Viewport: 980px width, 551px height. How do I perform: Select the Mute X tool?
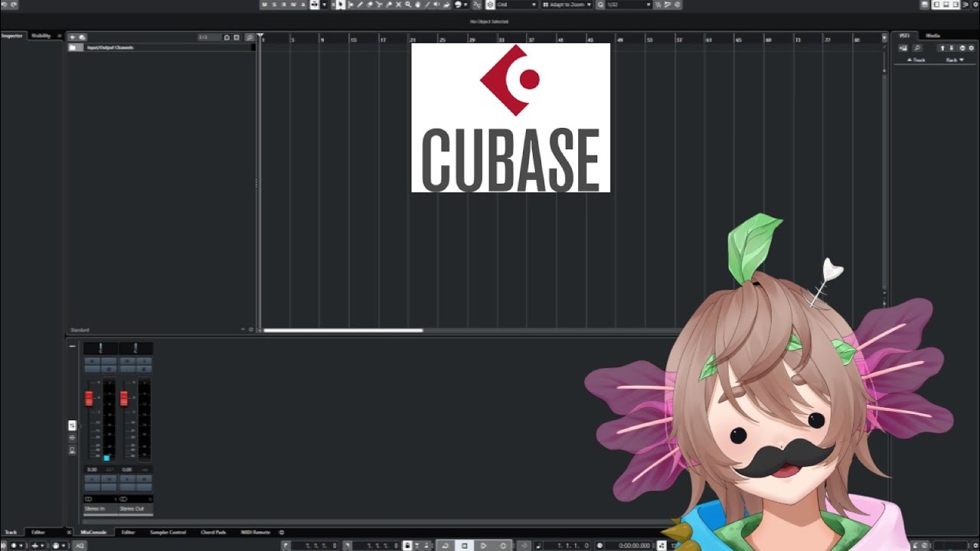(x=398, y=5)
